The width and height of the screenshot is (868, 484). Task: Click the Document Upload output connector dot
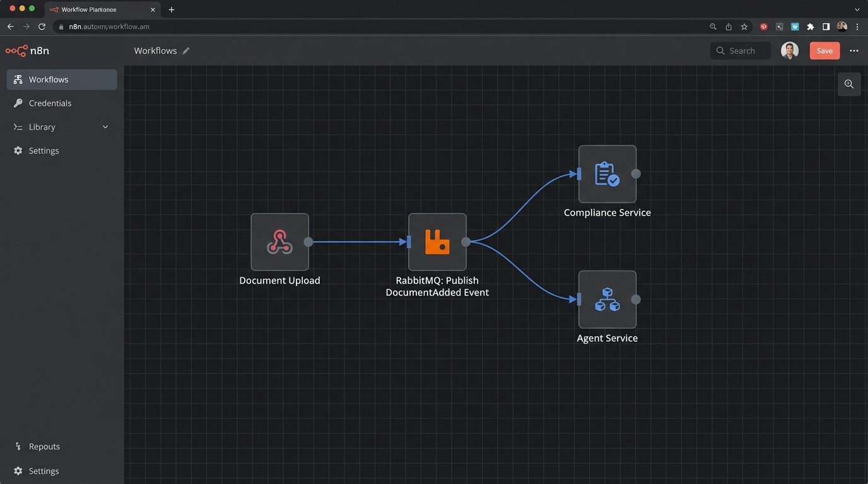tap(308, 242)
